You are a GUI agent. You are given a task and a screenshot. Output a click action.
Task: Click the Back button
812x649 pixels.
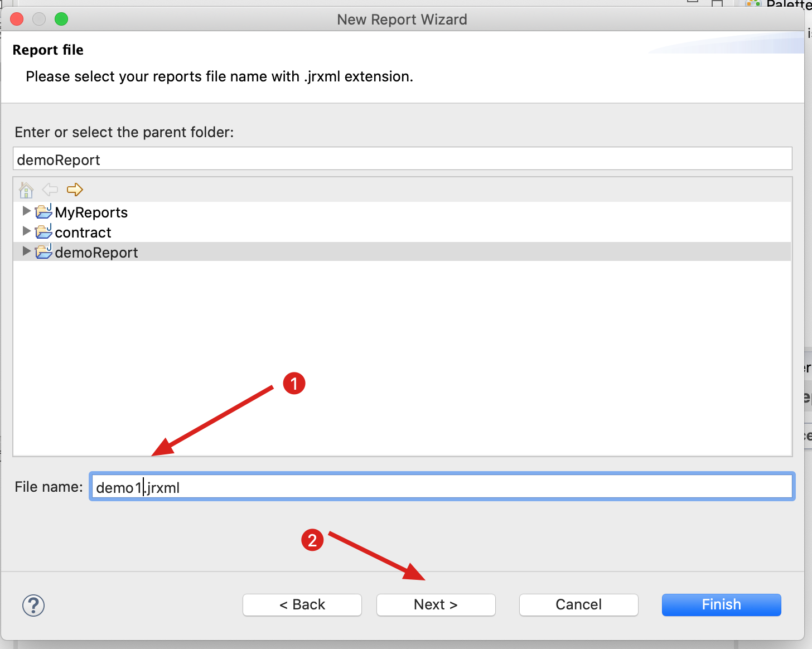point(302,604)
